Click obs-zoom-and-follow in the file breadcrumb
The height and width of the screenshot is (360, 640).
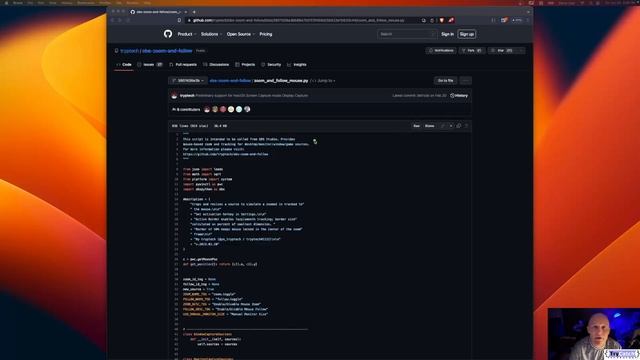point(230,81)
